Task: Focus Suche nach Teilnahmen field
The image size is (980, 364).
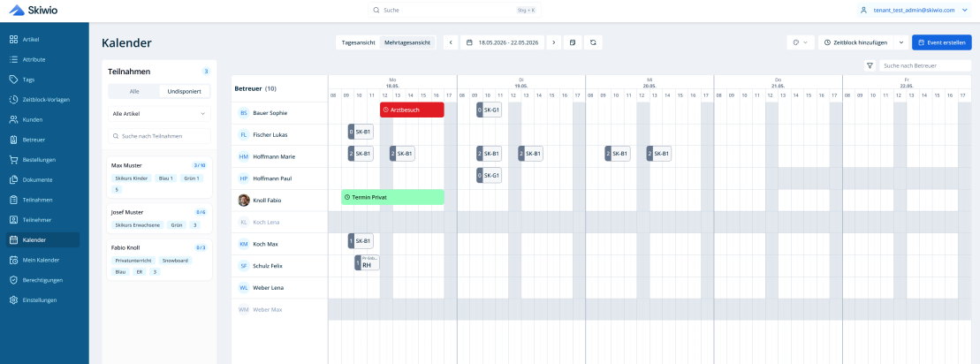Action: tap(159, 135)
